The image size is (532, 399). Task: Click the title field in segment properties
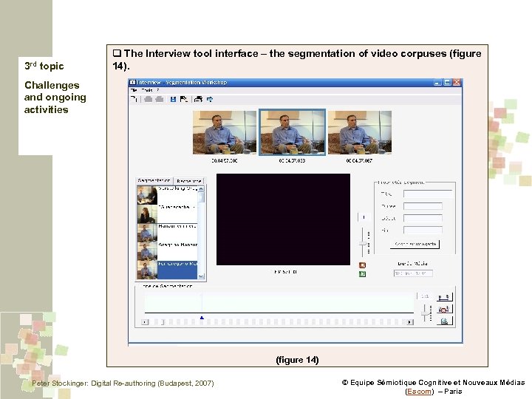tap(428, 194)
